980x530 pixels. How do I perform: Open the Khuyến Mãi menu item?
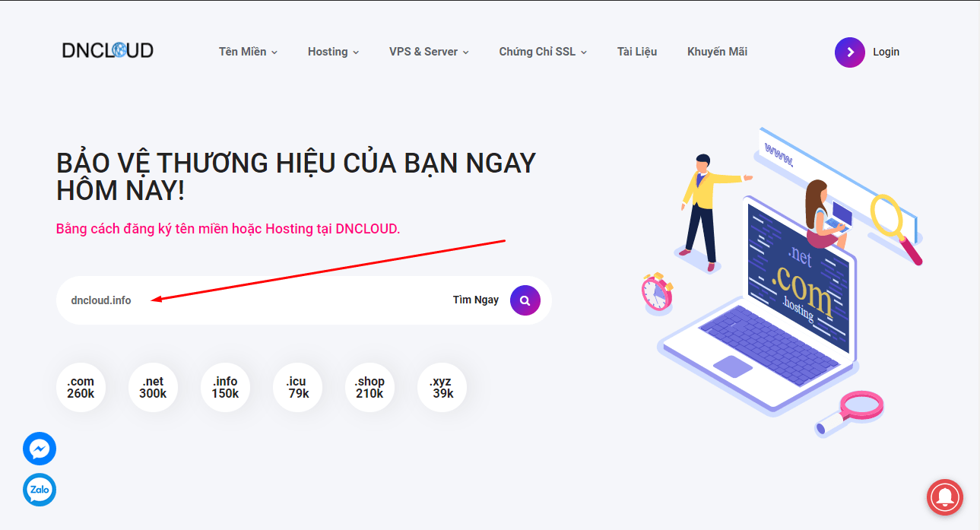click(x=717, y=52)
